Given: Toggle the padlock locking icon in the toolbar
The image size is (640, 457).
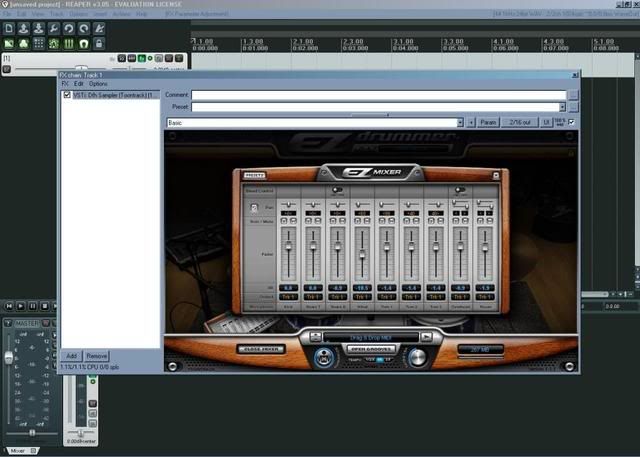Looking at the screenshot, I should pyautogui.click(x=99, y=44).
